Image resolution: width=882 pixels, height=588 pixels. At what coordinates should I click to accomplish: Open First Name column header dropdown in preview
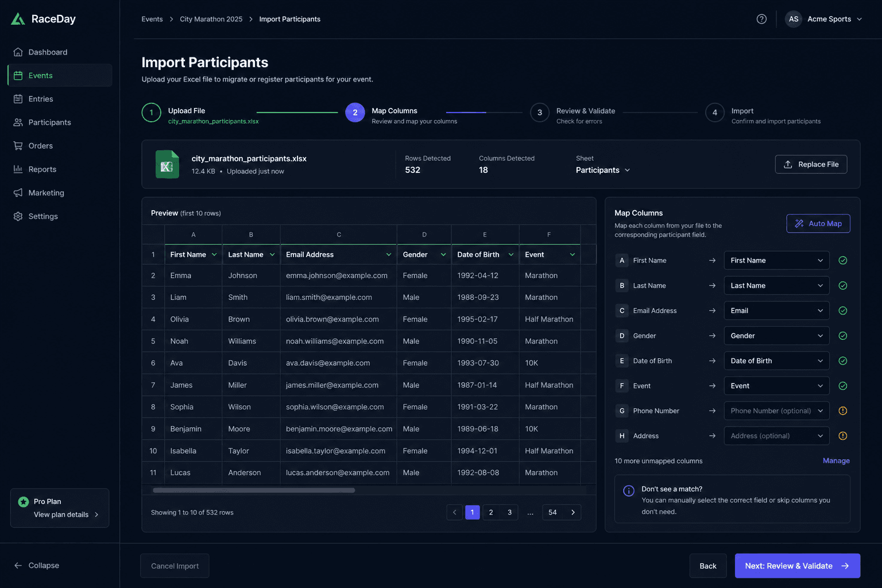pos(214,254)
